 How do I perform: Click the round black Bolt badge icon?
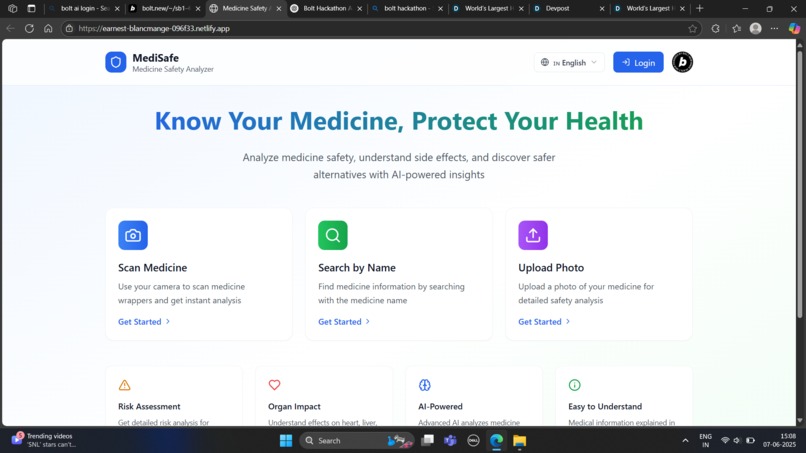682,62
